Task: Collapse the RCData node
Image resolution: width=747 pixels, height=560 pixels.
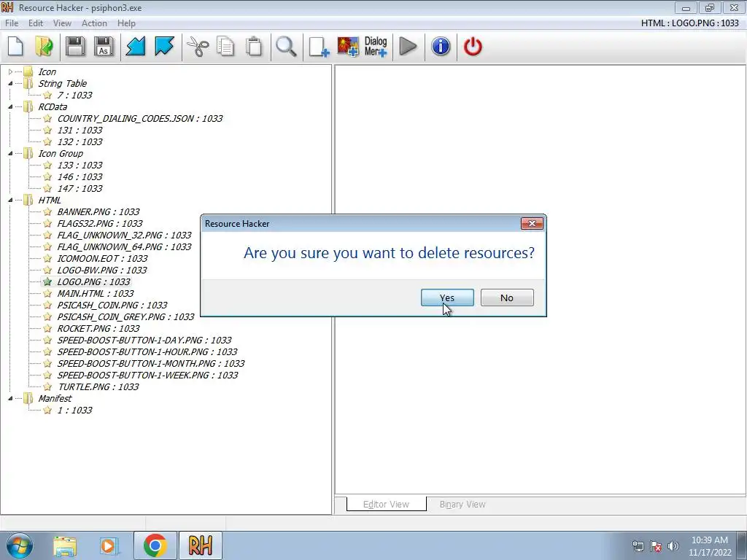Action: coord(10,106)
